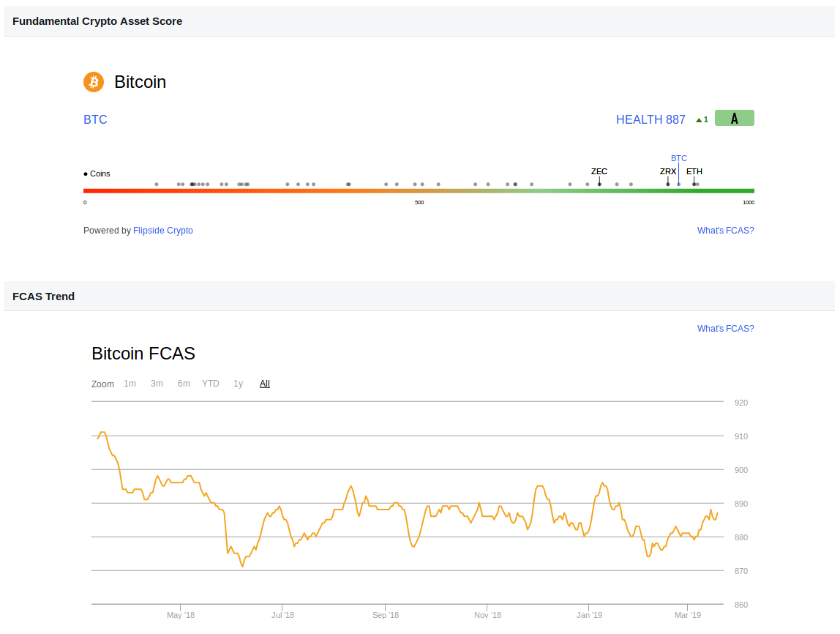Set chart zoom to YTD

coord(211,384)
